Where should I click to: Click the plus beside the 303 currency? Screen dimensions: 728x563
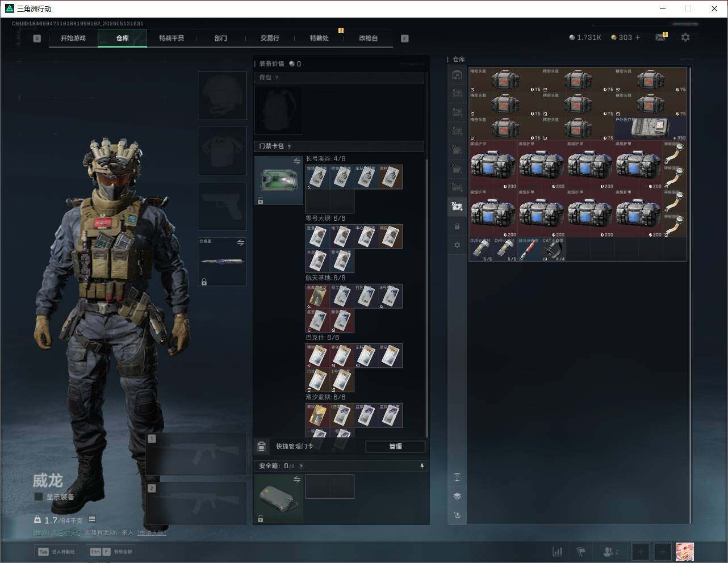[x=638, y=37]
